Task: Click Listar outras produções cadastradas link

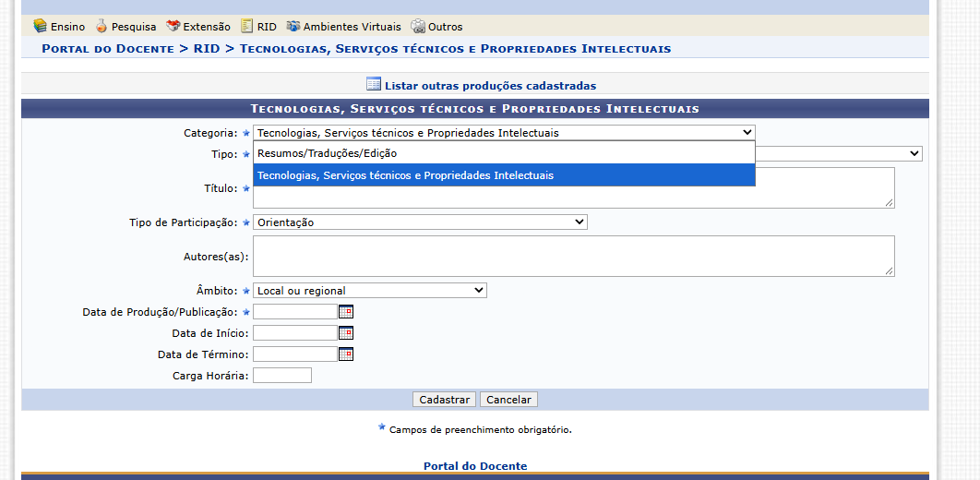Action: (x=490, y=86)
